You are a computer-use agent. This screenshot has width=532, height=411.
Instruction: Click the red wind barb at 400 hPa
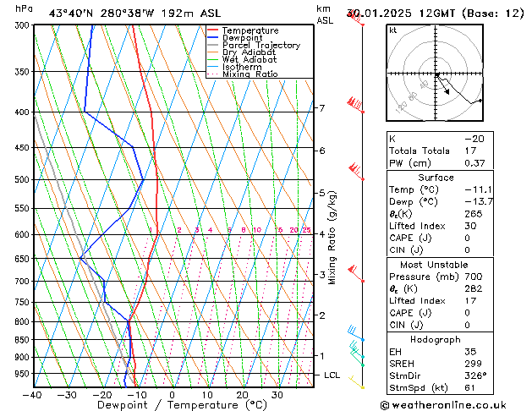click(x=355, y=105)
